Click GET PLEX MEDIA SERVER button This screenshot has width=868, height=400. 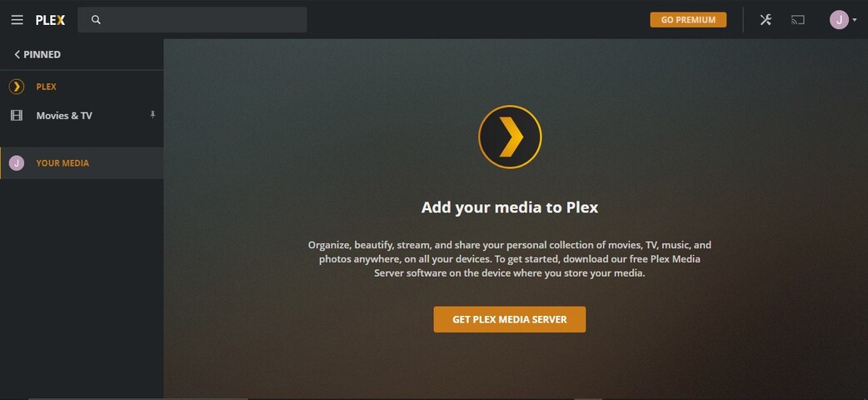click(509, 320)
